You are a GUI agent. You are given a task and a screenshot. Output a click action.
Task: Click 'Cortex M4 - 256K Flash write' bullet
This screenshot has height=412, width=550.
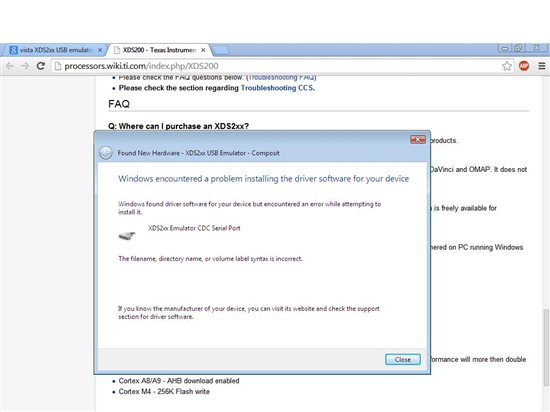[164, 392]
